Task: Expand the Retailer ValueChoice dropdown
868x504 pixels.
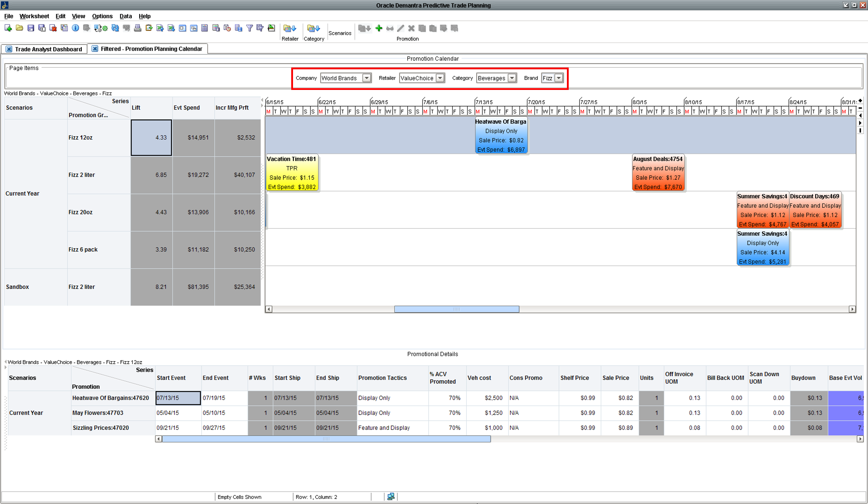Action: (440, 78)
